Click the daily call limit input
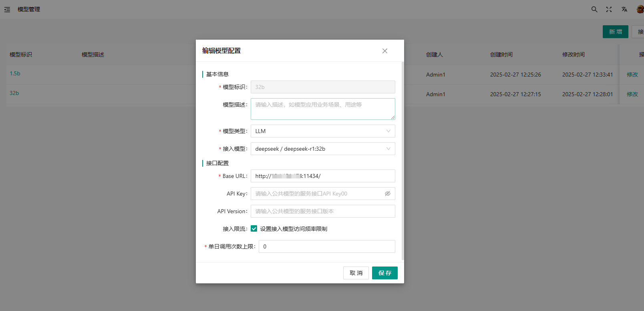This screenshot has width=644, height=311. (326, 246)
